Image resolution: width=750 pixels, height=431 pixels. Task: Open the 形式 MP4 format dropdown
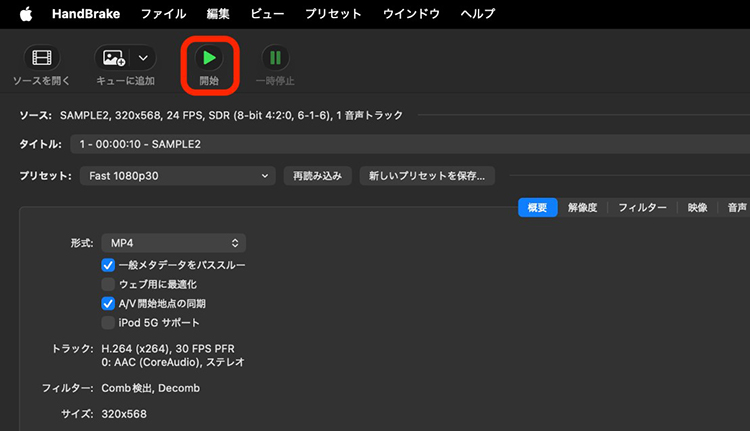click(174, 243)
